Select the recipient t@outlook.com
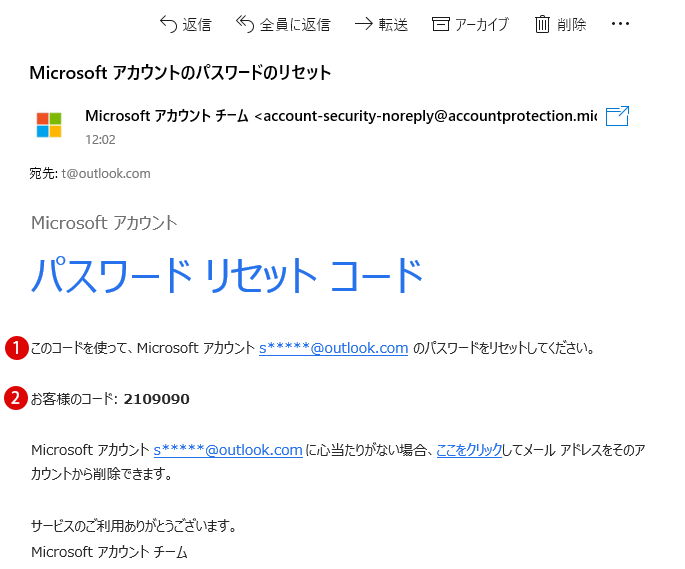Viewport: 685px width, 569px height. click(x=106, y=173)
